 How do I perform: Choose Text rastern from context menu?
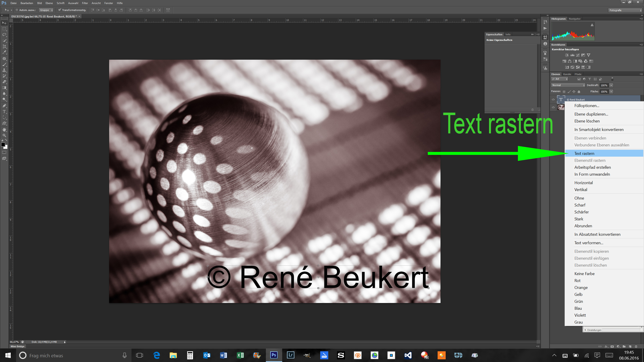click(584, 153)
